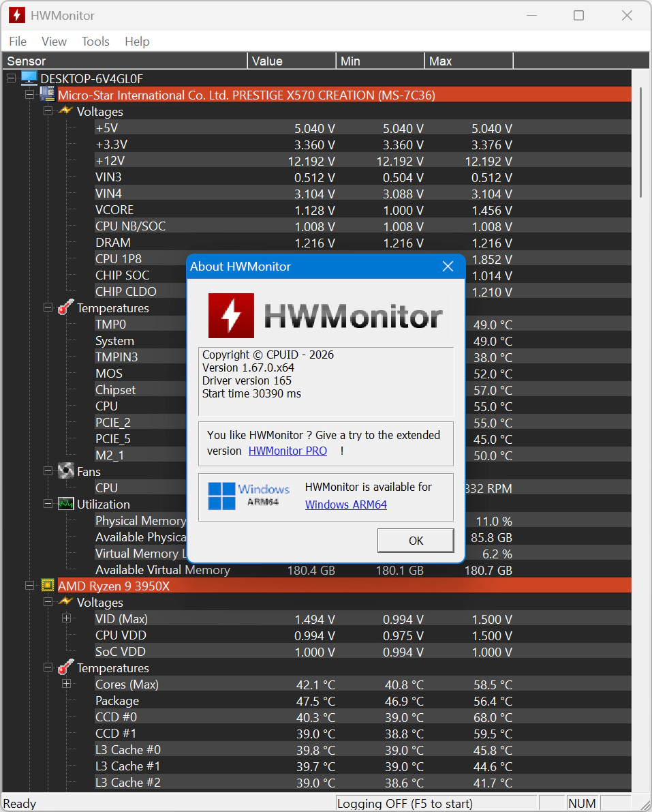Expand the VID (Max) entry
Image resolution: width=652 pixels, height=812 pixels.
coord(66,618)
